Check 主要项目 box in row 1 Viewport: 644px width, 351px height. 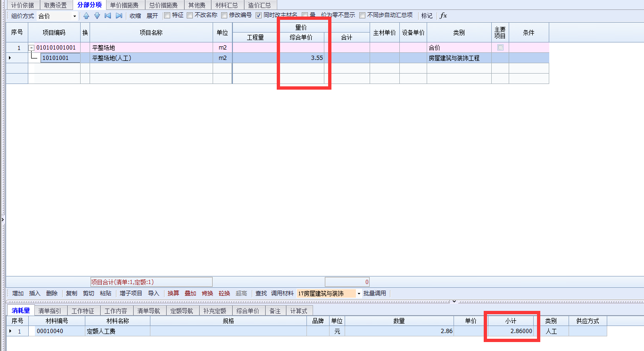[500, 48]
